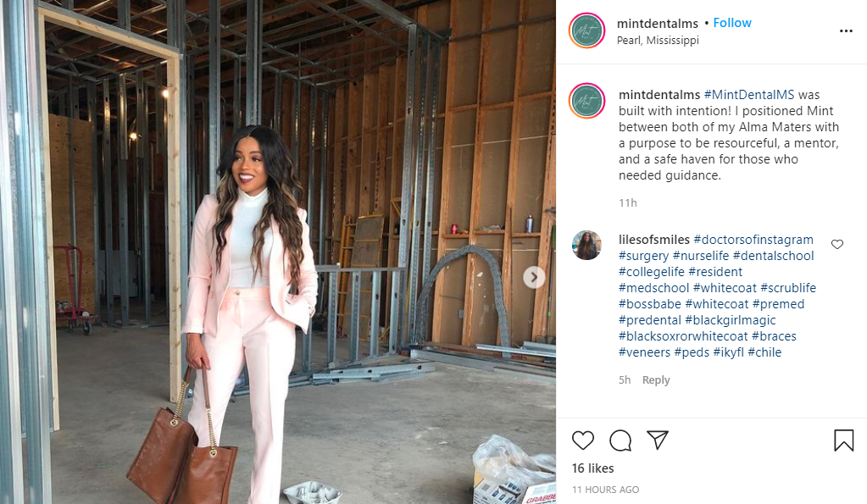The height and width of the screenshot is (504, 867).
Task: Open the lilesofsmiles username link
Action: [x=654, y=240]
